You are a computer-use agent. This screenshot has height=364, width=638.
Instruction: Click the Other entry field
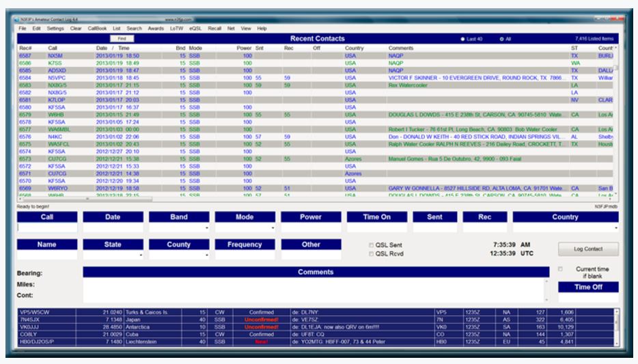[311, 255]
